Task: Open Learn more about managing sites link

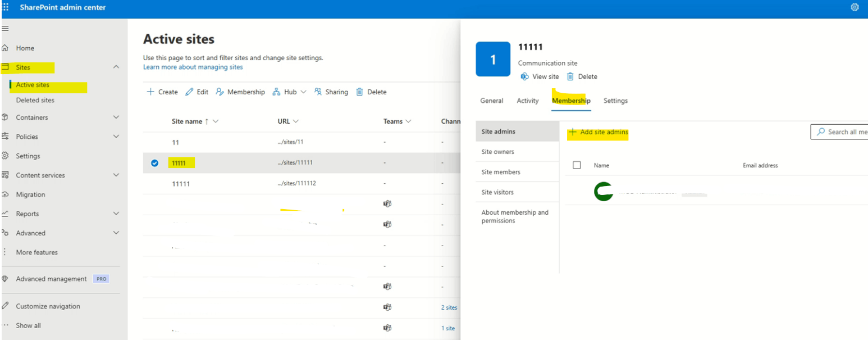Action: click(x=193, y=67)
